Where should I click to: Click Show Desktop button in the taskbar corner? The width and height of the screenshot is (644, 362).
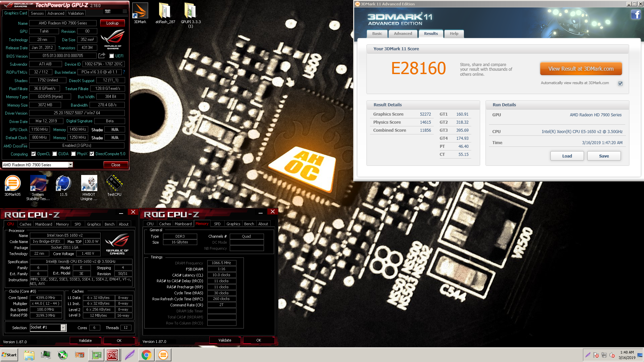[640, 355]
